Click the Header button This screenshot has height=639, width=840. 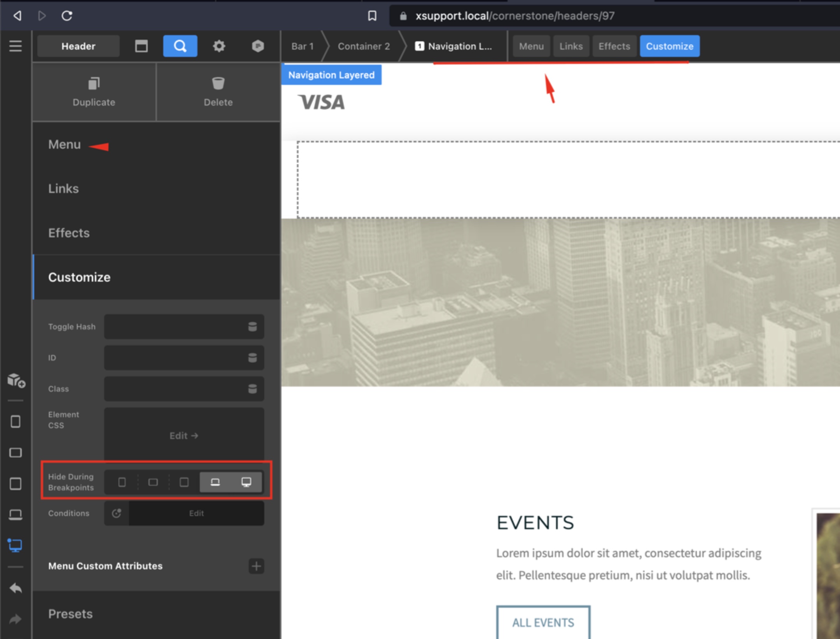(x=78, y=46)
